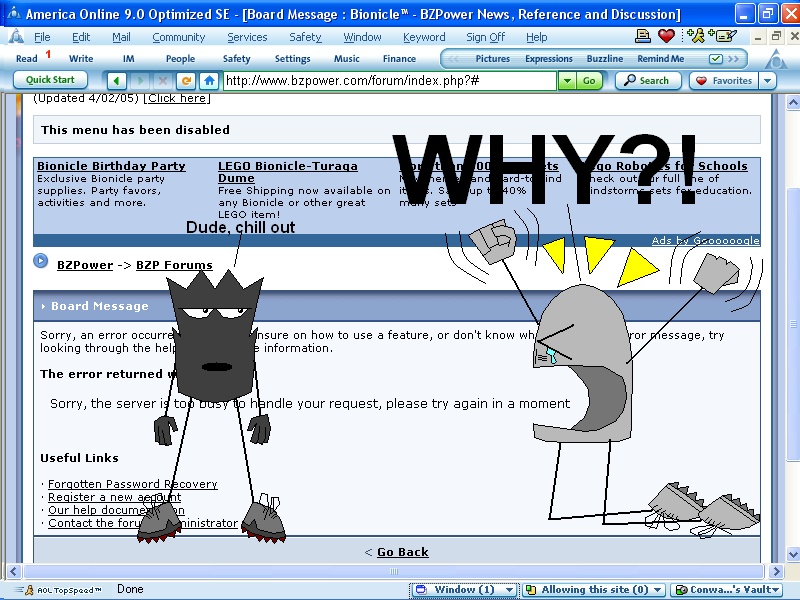This screenshot has width=800, height=600.
Task: Click Read mail toolbar button
Action: (27, 59)
